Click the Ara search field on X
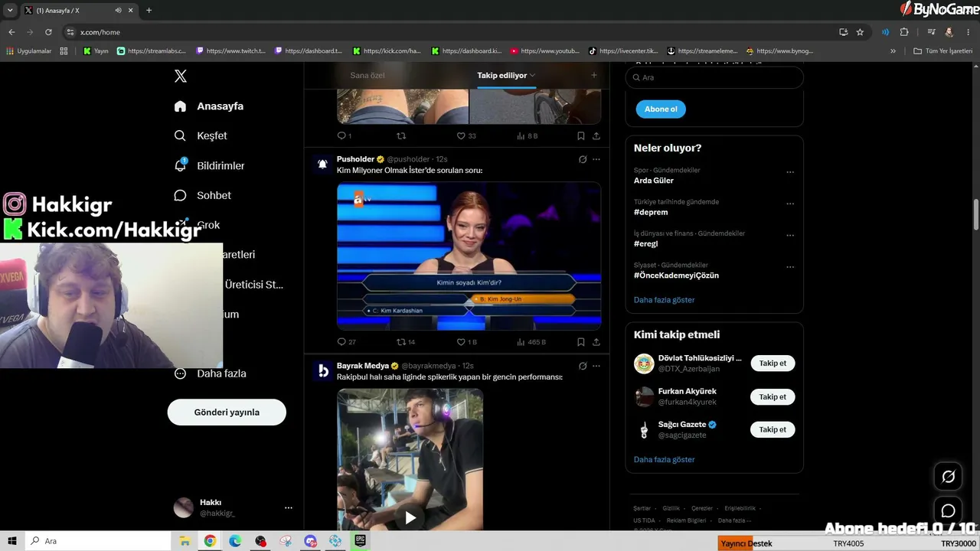 coord(714,77)
